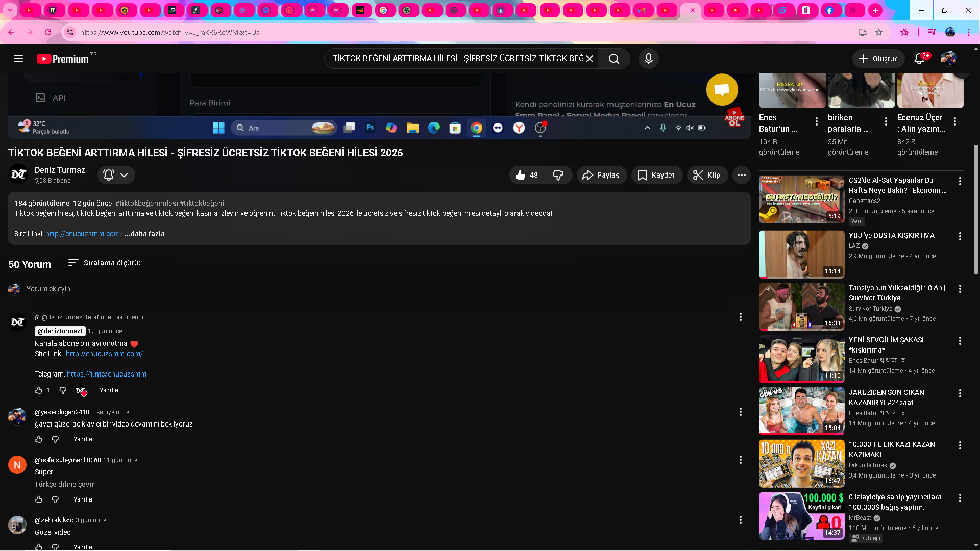Open browser media control icon
This screenshot has width=980, height=551.
(x=932, y=32)
